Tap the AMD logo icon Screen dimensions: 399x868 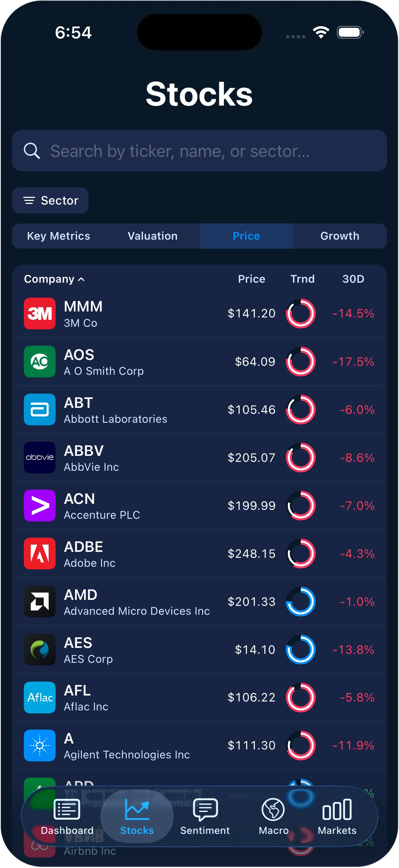(39, 602)
